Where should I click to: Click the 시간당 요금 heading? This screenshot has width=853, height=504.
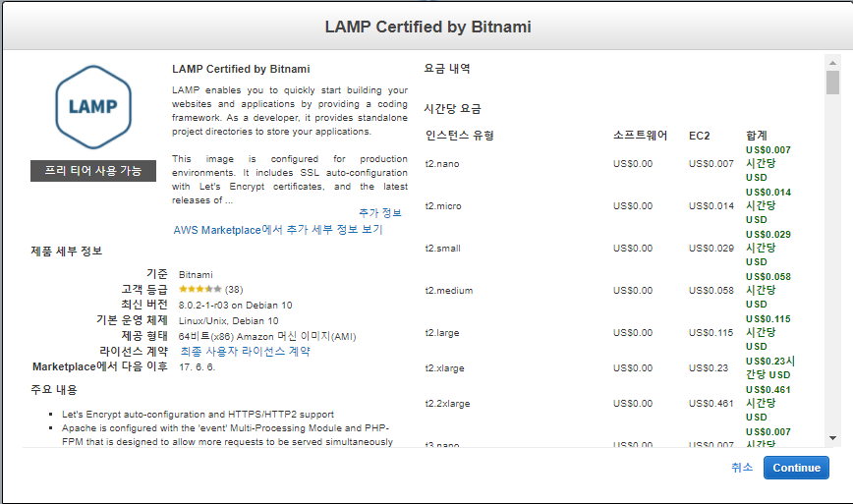point(453,109)
